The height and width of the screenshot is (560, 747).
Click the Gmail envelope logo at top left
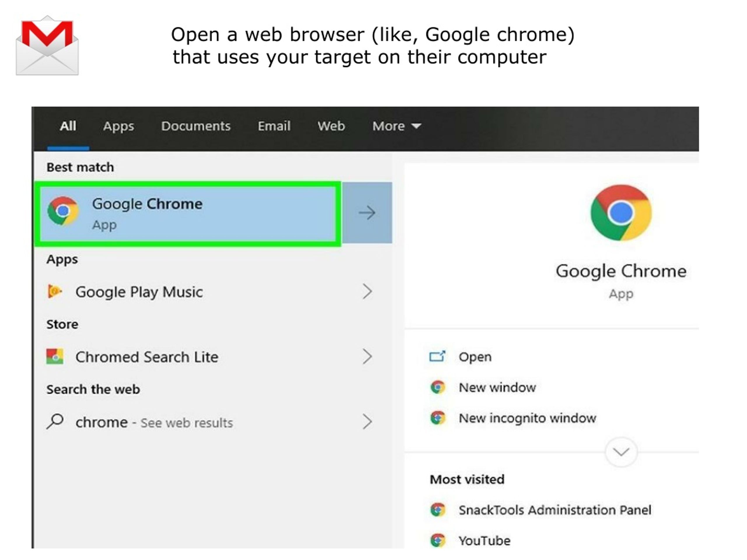47,45
